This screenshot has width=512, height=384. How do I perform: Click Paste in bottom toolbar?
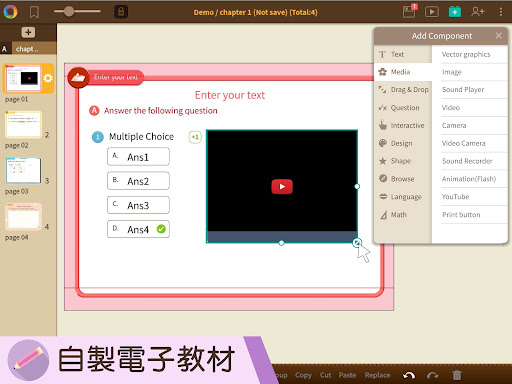click(347, 375)
